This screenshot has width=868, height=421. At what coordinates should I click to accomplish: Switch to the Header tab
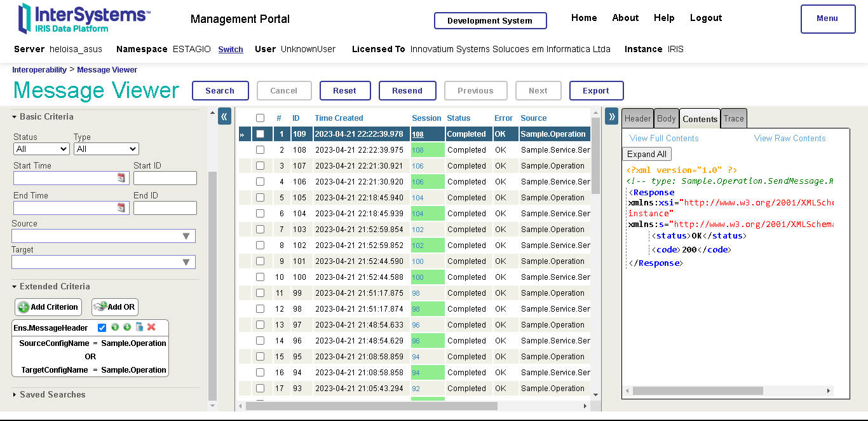pos(637,119)
